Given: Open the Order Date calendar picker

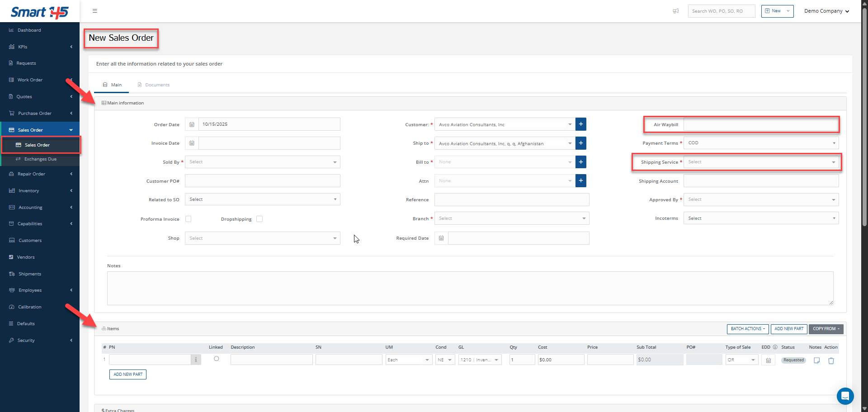Looking at the screenshot, I should point(192,124).
